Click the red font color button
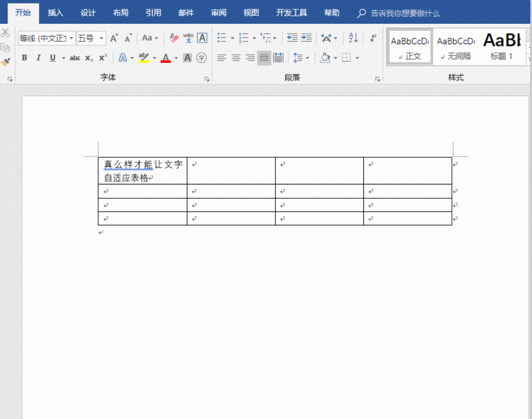 coord(166,58)
